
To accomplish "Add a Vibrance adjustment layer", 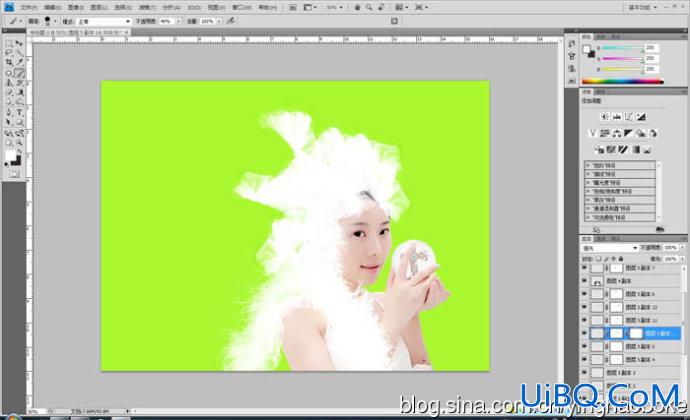I will (x=592, y=133).
